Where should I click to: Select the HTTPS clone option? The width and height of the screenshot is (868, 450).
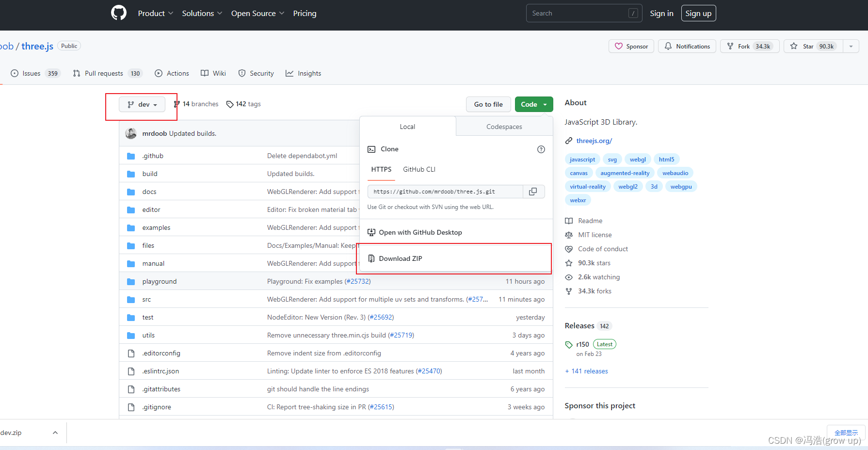coord(381,169)
